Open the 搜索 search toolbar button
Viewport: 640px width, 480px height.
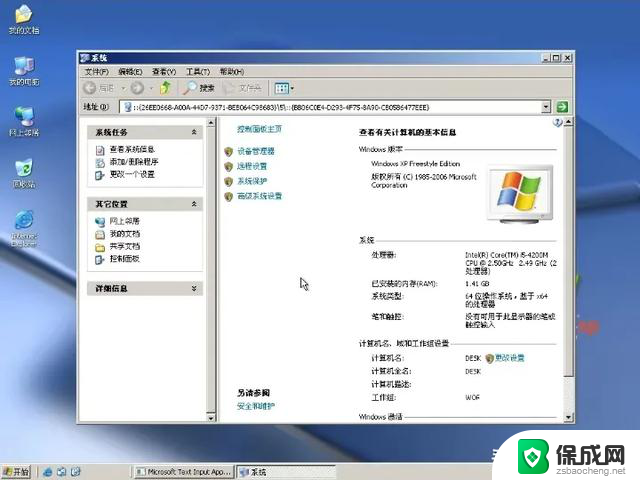point(199,88)
